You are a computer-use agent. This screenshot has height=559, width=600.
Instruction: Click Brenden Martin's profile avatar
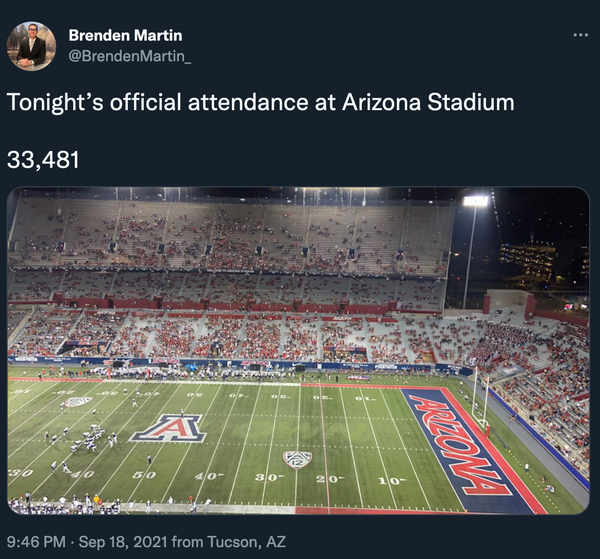tap(31, 46)
